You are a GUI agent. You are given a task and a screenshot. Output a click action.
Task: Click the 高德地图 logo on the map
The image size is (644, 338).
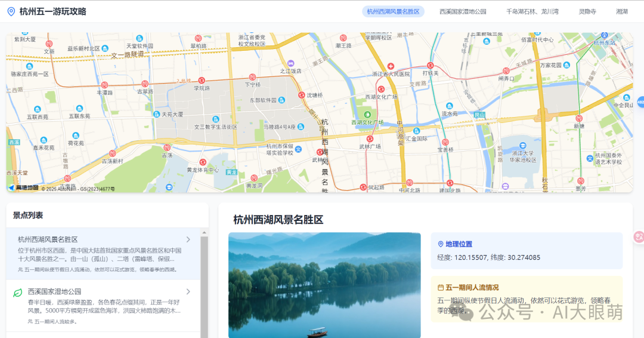23,188
